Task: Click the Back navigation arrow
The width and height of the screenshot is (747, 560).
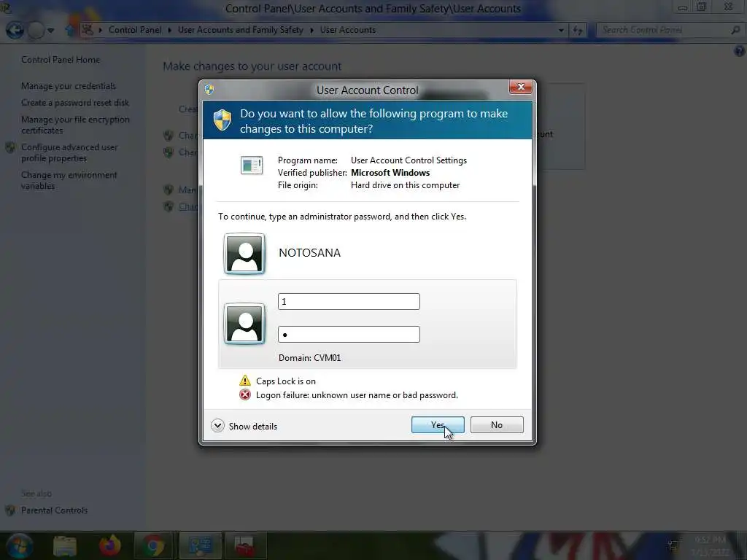Action: click(15, 31)
